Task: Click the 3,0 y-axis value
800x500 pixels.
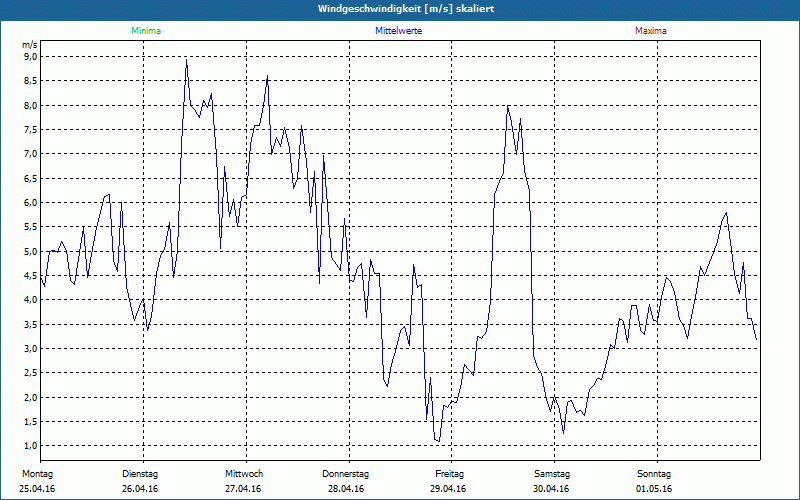Action: coord(31,348)
